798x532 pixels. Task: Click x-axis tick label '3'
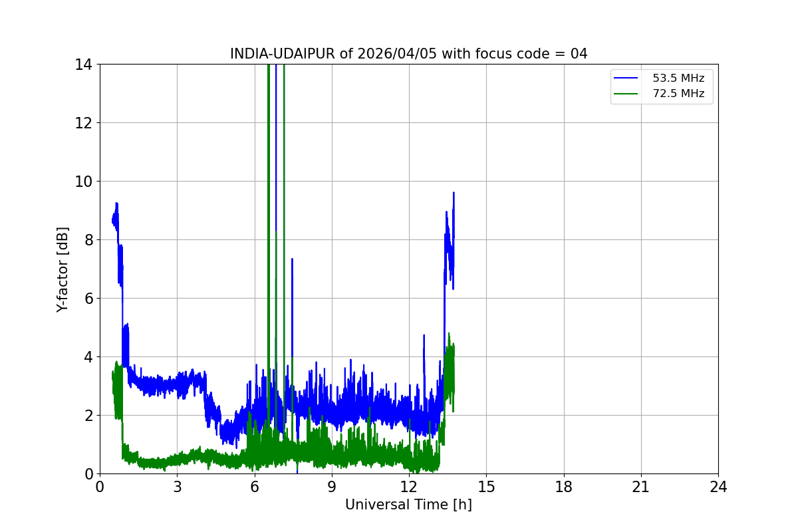[177, 486]
